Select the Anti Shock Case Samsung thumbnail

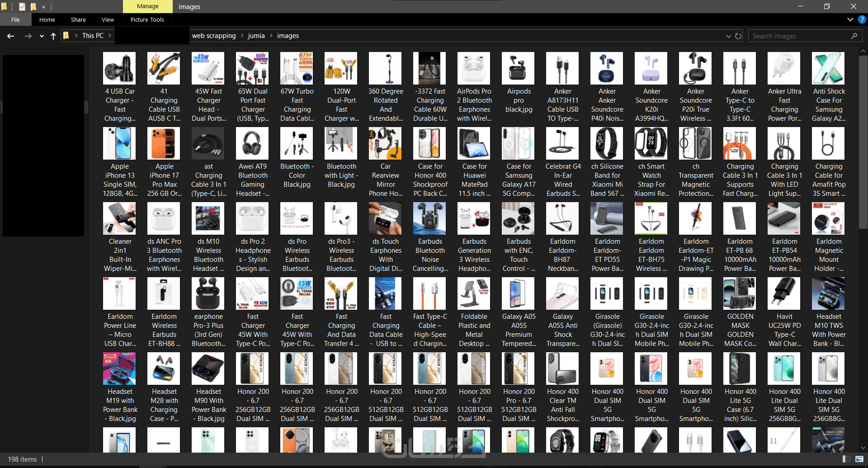pyautogui.click(x=828, y=68)
